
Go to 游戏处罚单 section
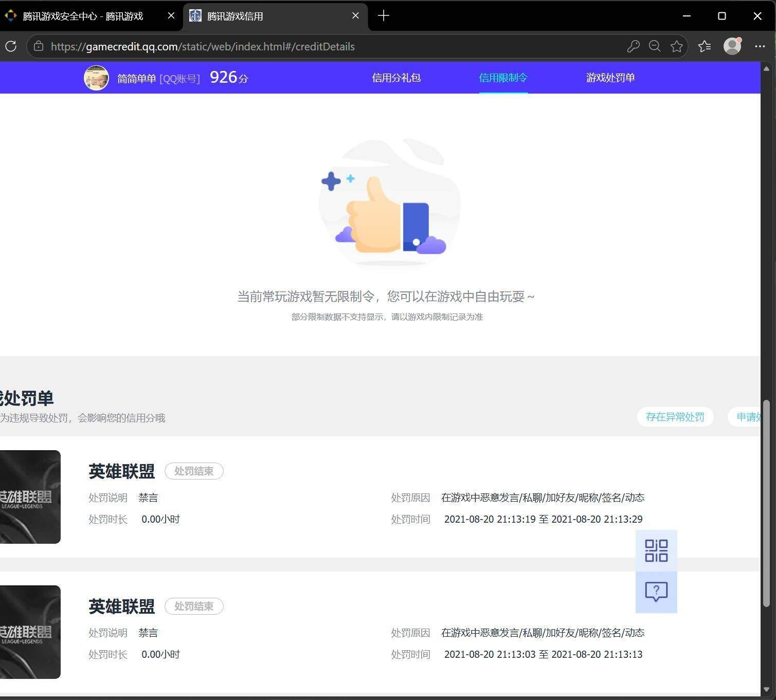coord(610,78)
